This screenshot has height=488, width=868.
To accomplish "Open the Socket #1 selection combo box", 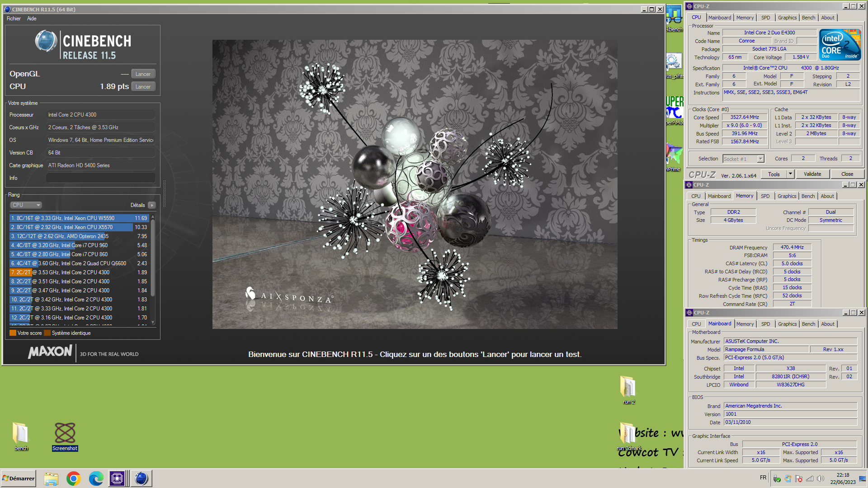I will pos(743,159).
